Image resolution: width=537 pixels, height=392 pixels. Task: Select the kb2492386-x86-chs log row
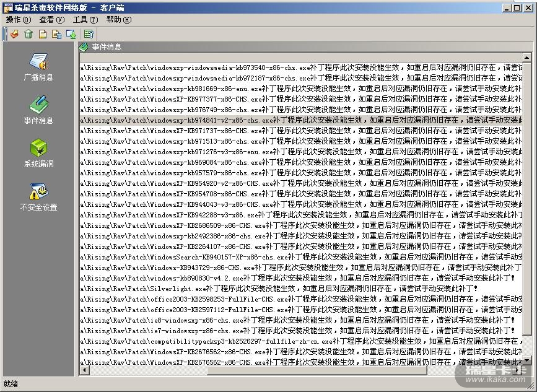click(301, 236)
